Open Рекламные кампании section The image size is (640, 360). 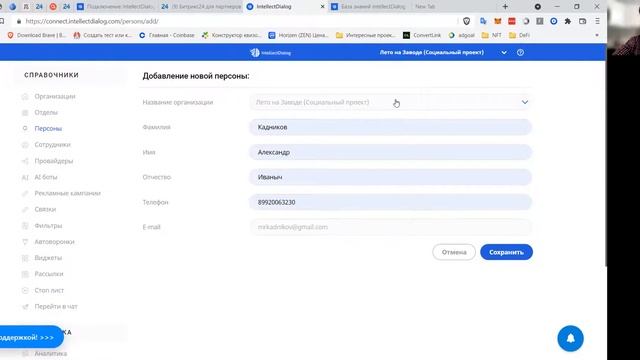click(x=67, y=193)
